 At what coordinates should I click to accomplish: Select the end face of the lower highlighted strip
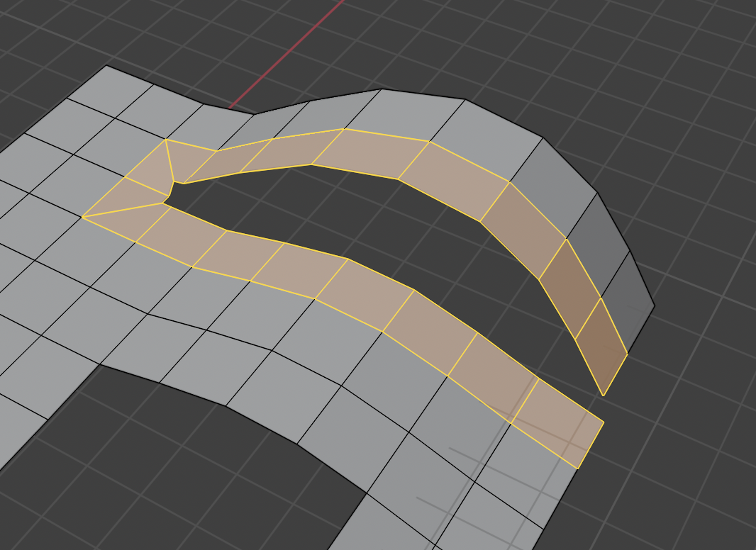[557, 423]
